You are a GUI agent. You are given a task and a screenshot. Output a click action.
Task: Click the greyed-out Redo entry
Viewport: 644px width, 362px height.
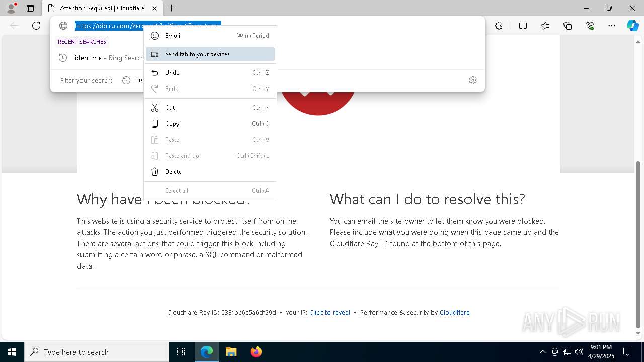(x=210, y=89)
